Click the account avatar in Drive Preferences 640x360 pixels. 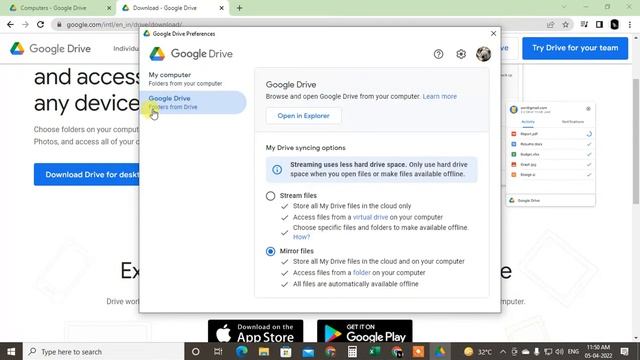coord(483,54)
